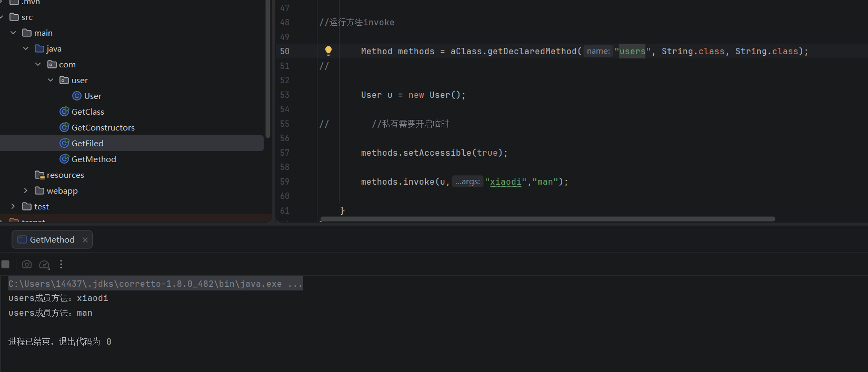The width and height of the screenshot is (868, 372).
Task: Select GetConstructors in project tree
Action: [x=103, y=127]
